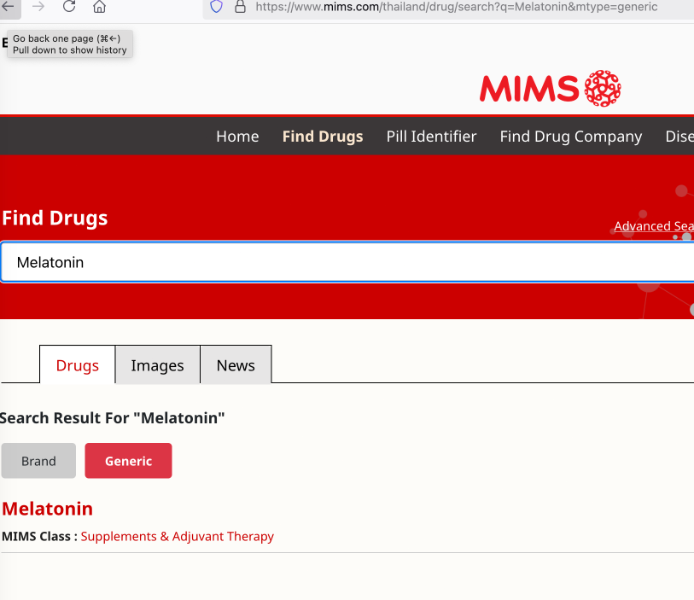694x600 pixels.
Task: Switch to the Images tab
Action: tap(157, 365)
